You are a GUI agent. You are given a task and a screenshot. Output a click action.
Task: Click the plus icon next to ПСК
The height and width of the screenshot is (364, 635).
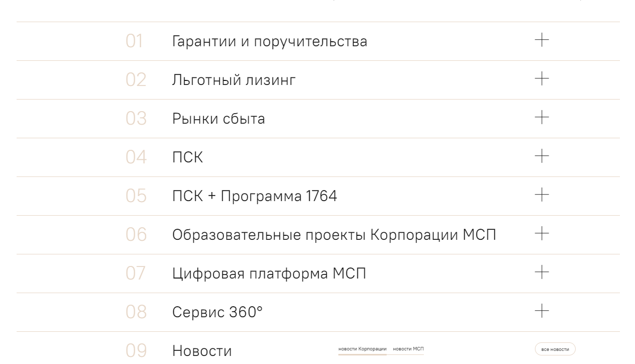pyautogui.click(x=540, y=157)
